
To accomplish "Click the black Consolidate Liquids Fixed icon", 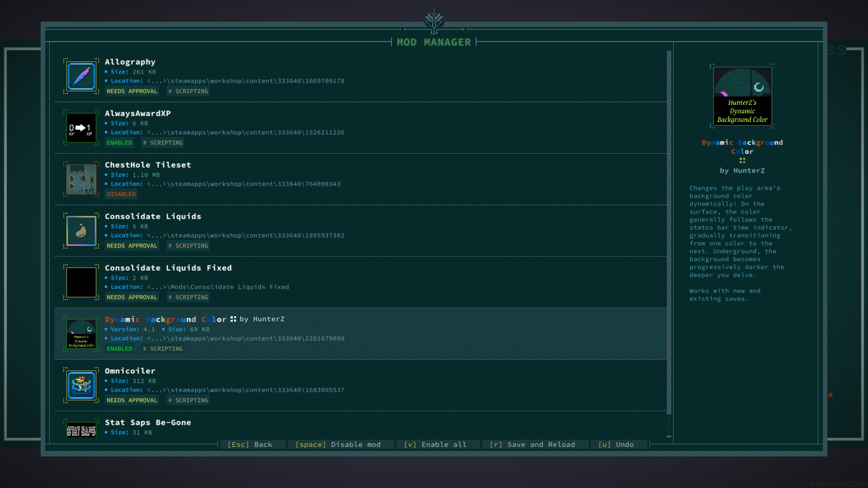I will pos(81,282).
